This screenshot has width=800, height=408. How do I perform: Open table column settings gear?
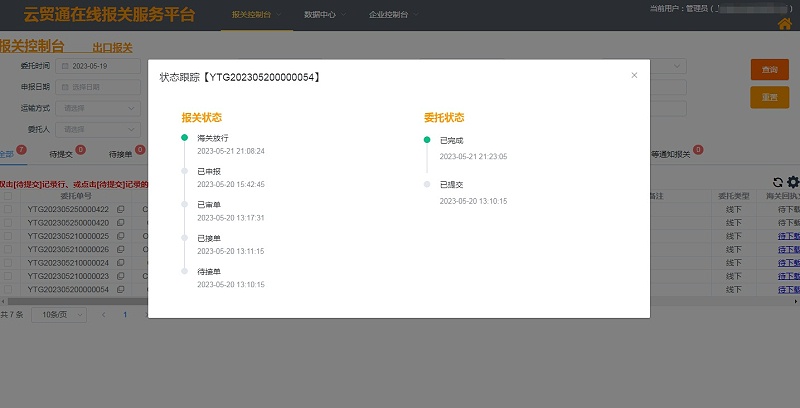click(793, 182)
